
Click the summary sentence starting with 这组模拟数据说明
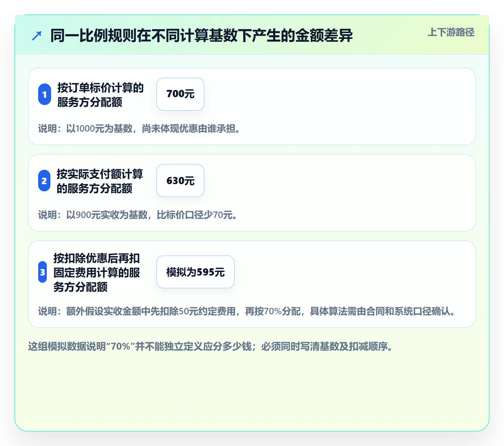[211, 346]
